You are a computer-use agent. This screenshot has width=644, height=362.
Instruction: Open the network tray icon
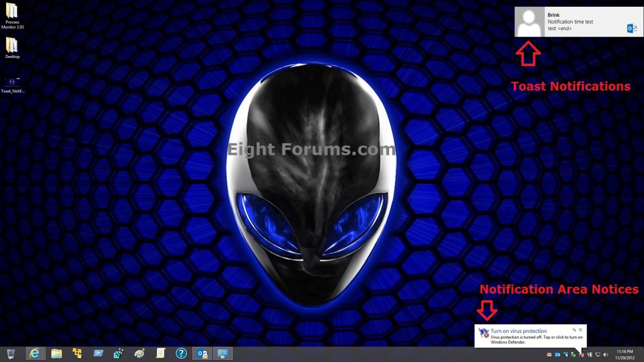[x=598, y=355]
